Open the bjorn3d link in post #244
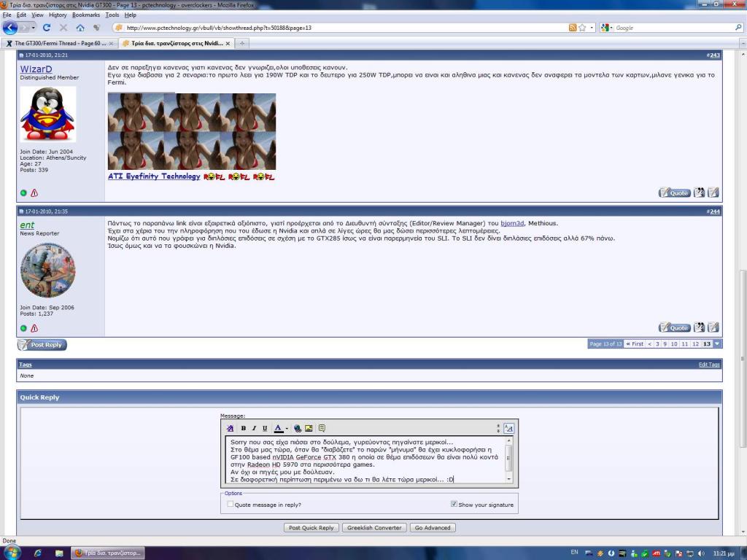Image resolution: width=747 pixels, height=560 pixels. [512, 223]
